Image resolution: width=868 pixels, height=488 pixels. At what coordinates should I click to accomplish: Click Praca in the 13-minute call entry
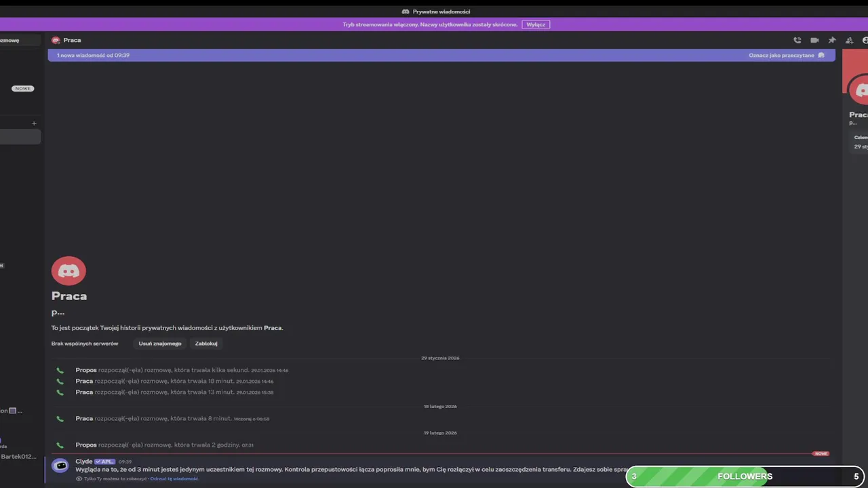[84, 392]
